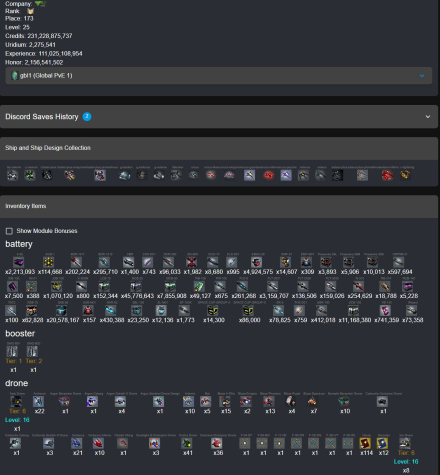
Task: Click the battery icon with quantity x1,400
Action: click(128, 262)
